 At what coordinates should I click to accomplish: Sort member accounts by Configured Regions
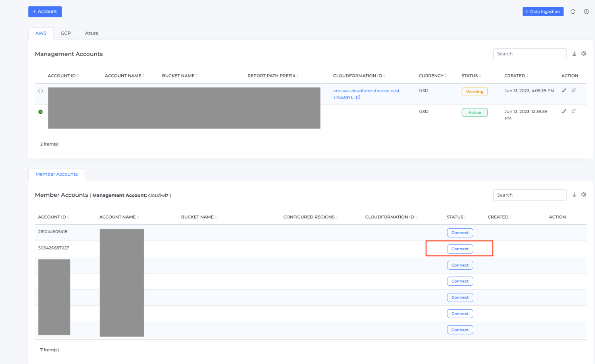(310, 217)
